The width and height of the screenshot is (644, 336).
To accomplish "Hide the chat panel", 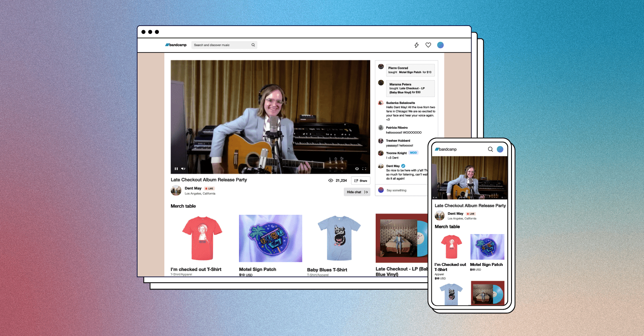I will click(357, 192).
